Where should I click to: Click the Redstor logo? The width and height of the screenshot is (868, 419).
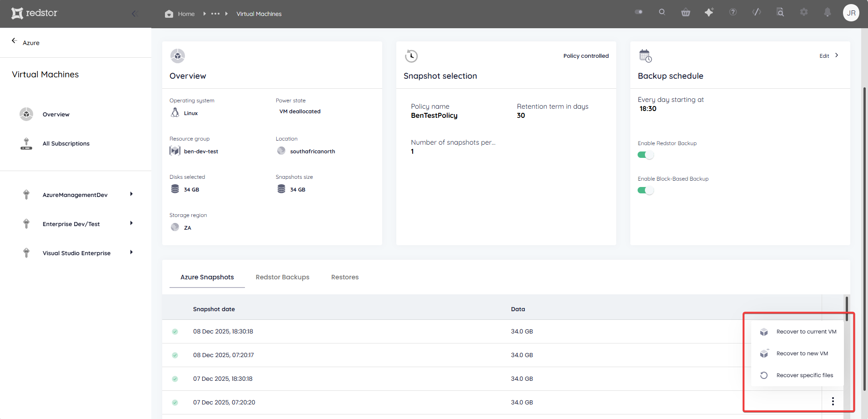coord(34,13)
